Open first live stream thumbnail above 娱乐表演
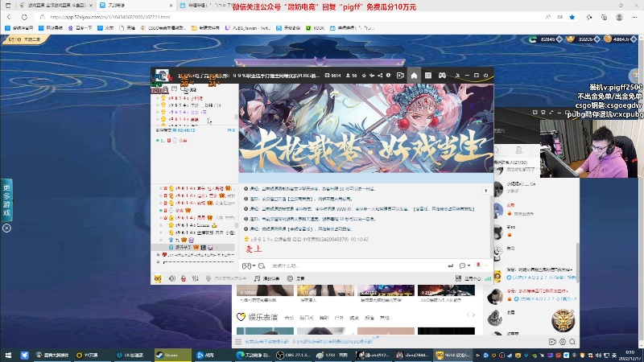Image resolution: width=644 pixels, height=362 pixels. (266, 290)
